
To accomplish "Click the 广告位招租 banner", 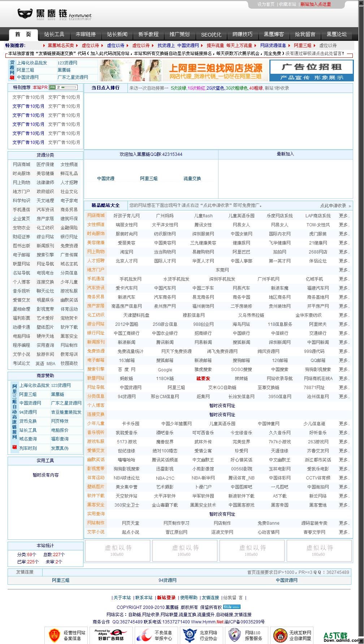I will [x=311, y=70].
